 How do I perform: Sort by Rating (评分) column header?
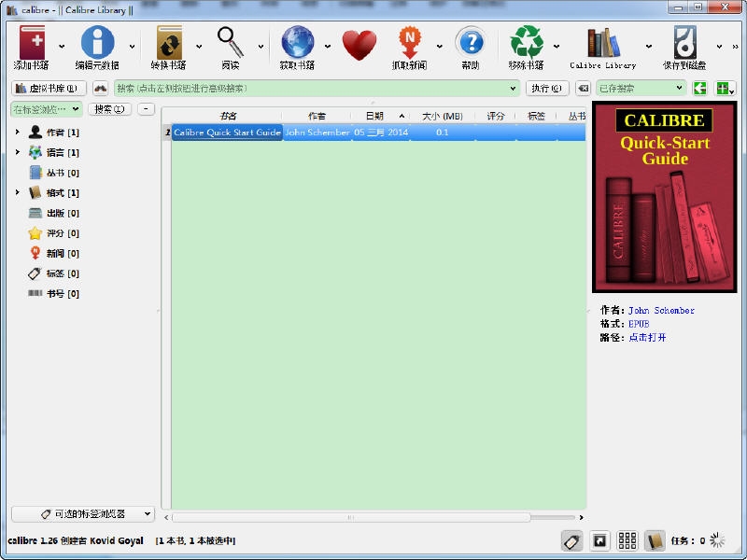point(496,116)
